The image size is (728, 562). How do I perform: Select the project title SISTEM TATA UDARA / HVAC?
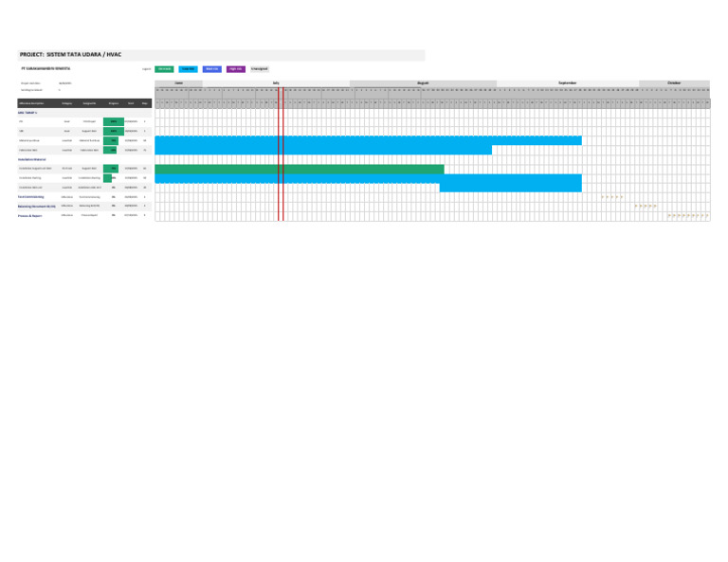point(84,55)
